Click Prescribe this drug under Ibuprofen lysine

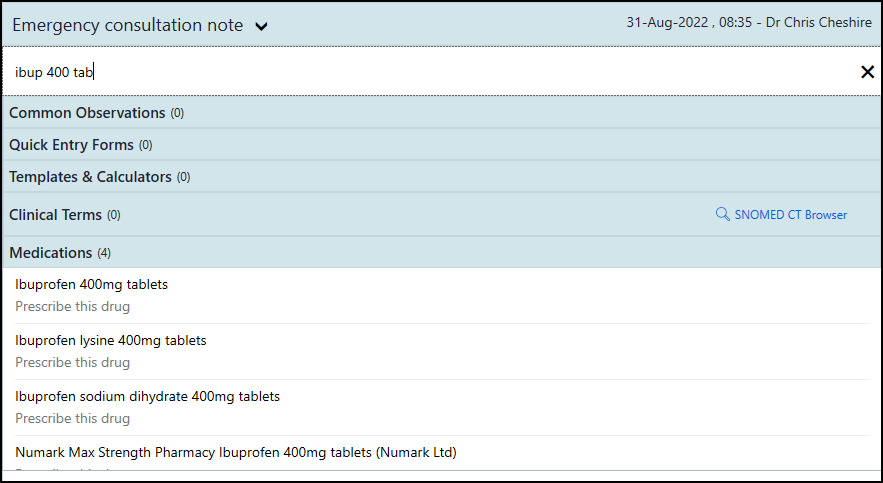click(x=73, y=363)
